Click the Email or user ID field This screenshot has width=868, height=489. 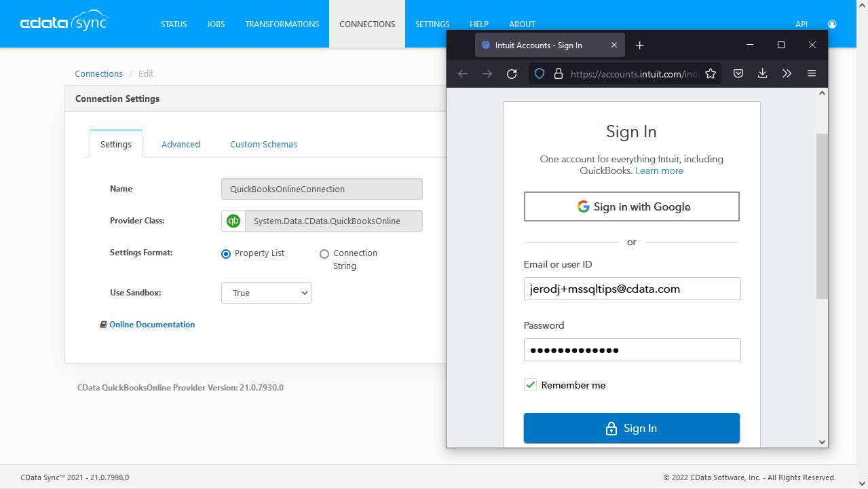[x=632, y=289]
